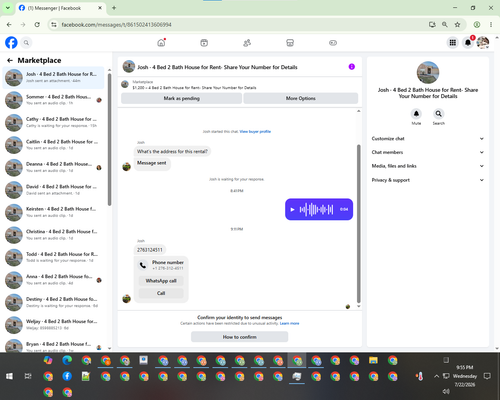Click the 2763124511 message bubble

150,250
